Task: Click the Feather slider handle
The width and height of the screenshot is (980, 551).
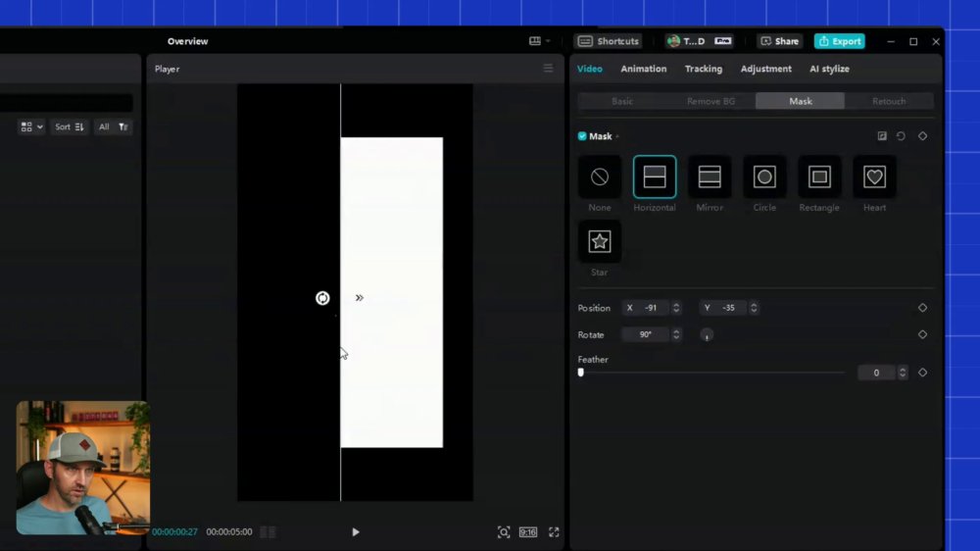Action: [580, 373]
